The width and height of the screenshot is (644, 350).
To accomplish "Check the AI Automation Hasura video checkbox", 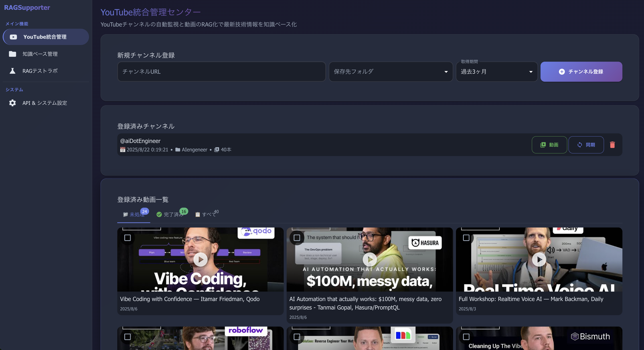I will click(x=297, y=238).
